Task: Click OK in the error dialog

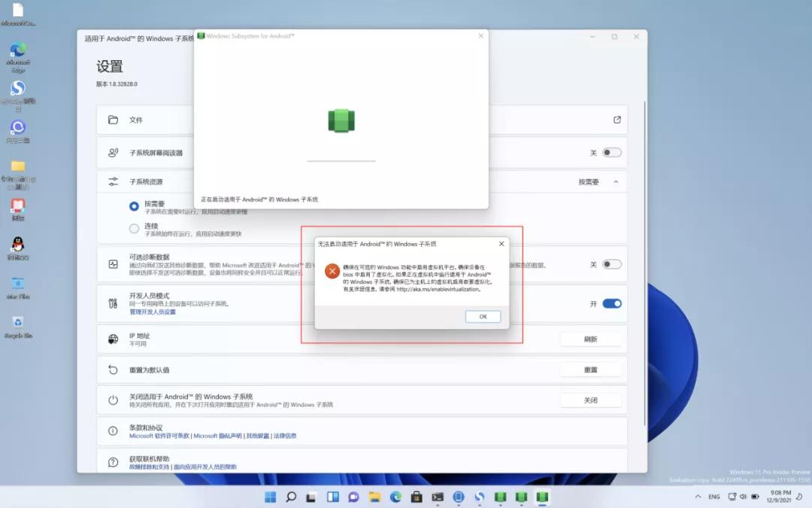Action: point(483,316)
